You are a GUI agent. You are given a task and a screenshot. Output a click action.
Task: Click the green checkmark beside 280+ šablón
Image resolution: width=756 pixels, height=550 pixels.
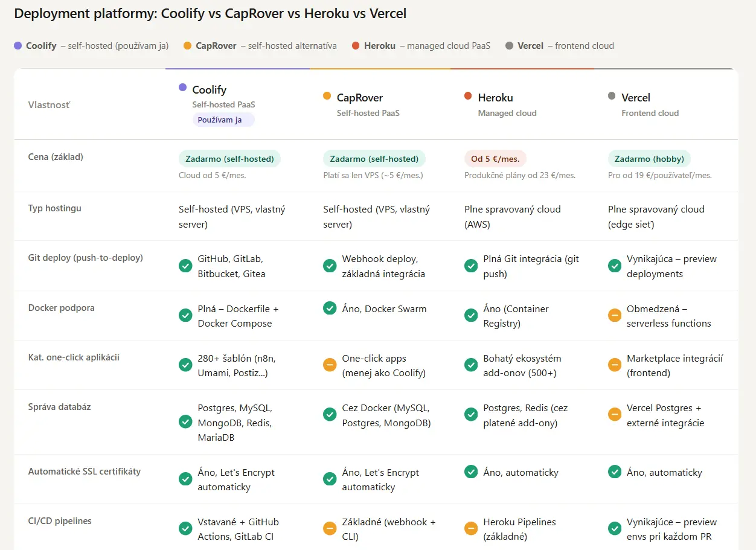(x=185, y=365)
